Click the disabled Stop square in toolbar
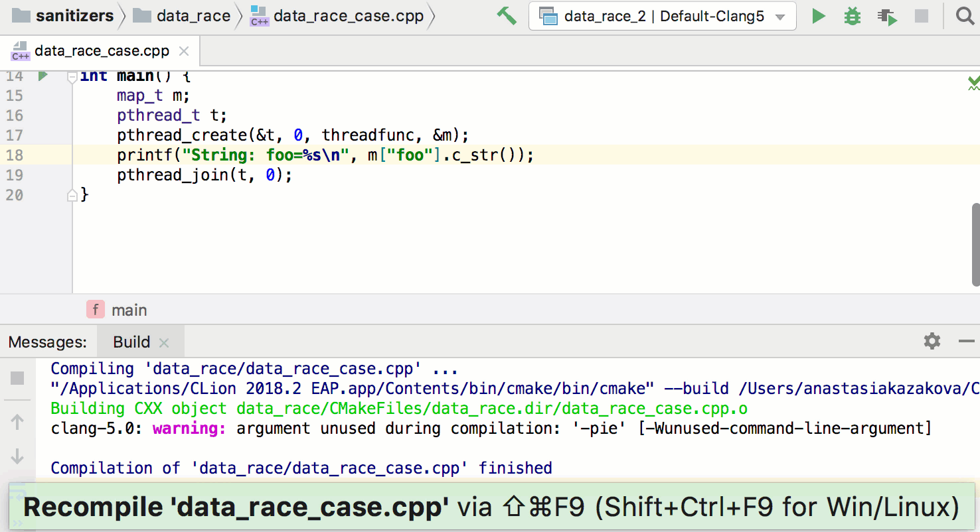The width and height of the screenshot is (980, 532). tap(921, 16)
